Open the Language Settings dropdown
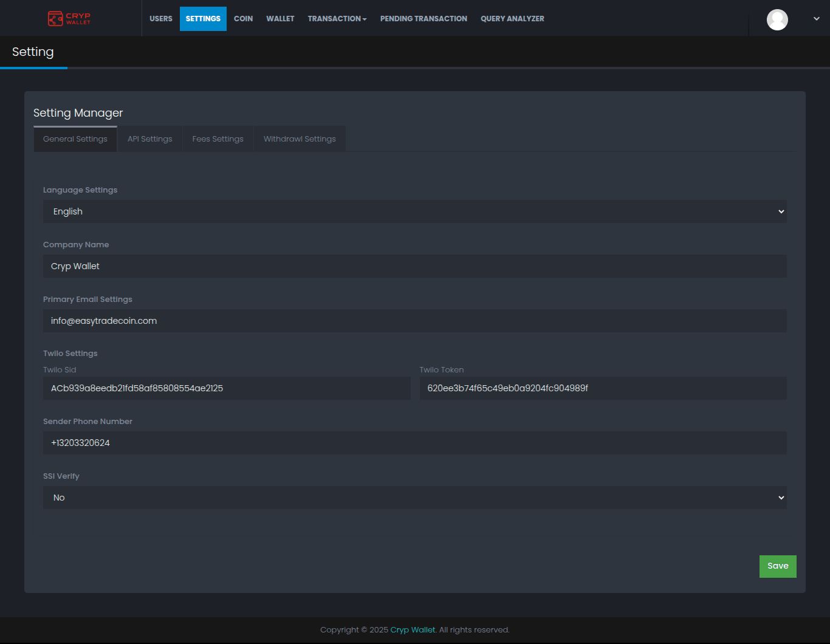This screenshot has height=644, width=830. coord(414,211)
